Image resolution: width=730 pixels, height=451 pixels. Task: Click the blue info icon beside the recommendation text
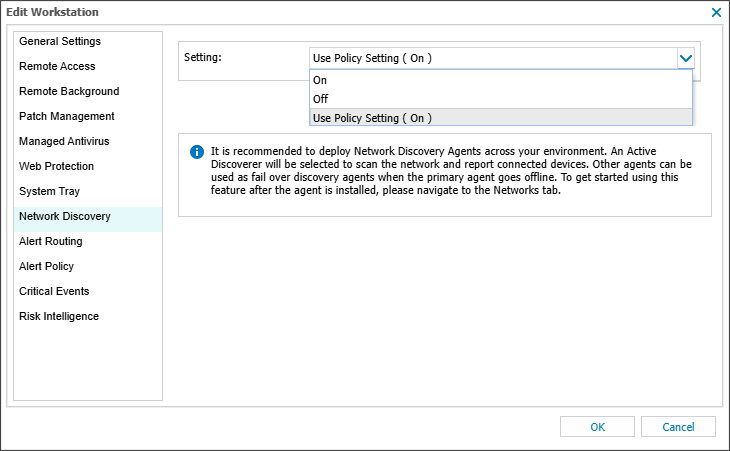[197, 152]
